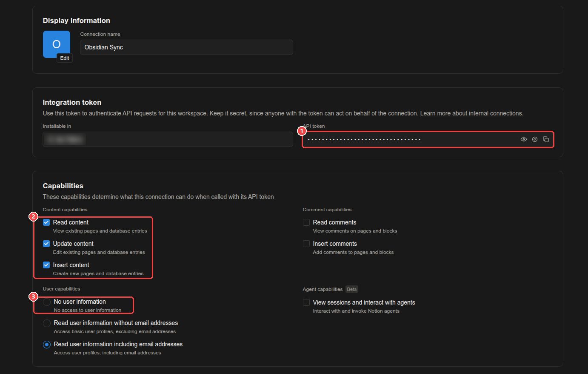
Task: Click 'Access basic user profiles, excluding email addresses'
Action: 115,331
